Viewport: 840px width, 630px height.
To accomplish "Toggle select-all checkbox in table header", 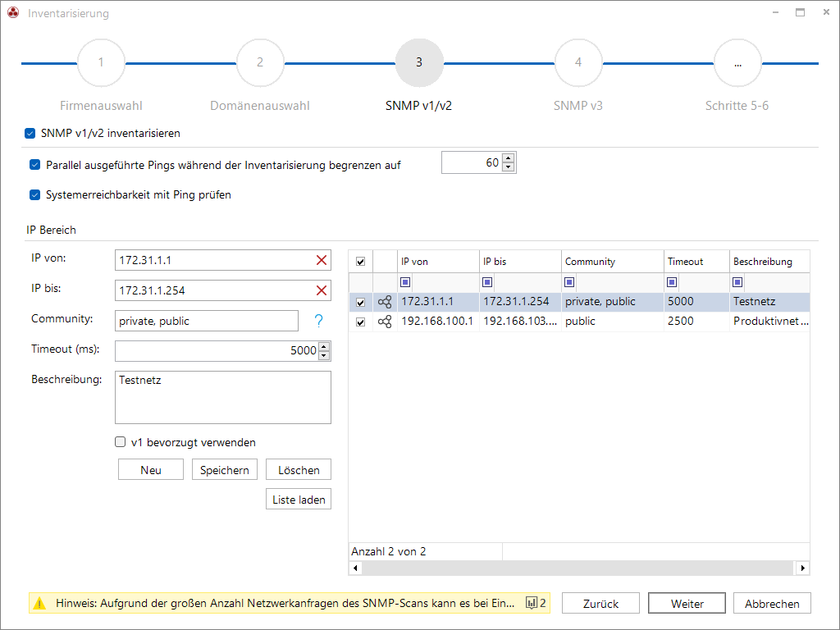I will [x=361, y=262].
